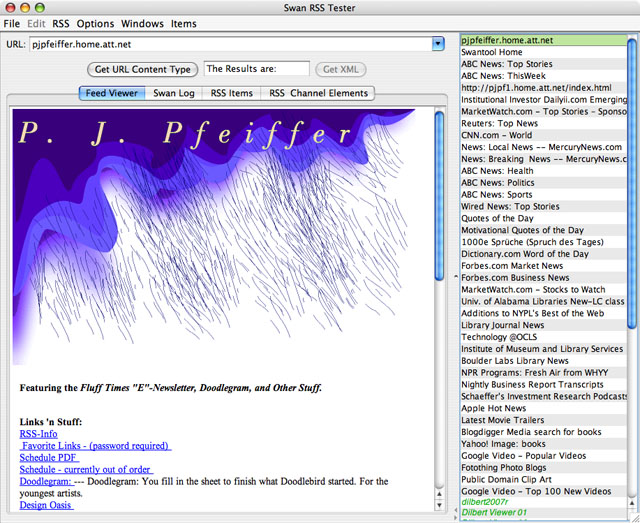Screen dimensions: 640x523
Task: Open the Windows menu
Action: [x=142, y=23]
